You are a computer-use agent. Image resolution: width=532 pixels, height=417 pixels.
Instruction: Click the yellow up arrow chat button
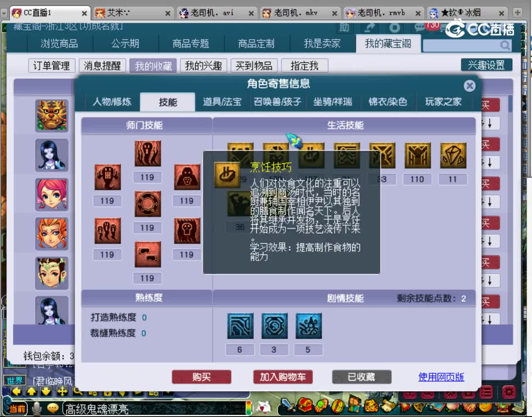point(32,391)
